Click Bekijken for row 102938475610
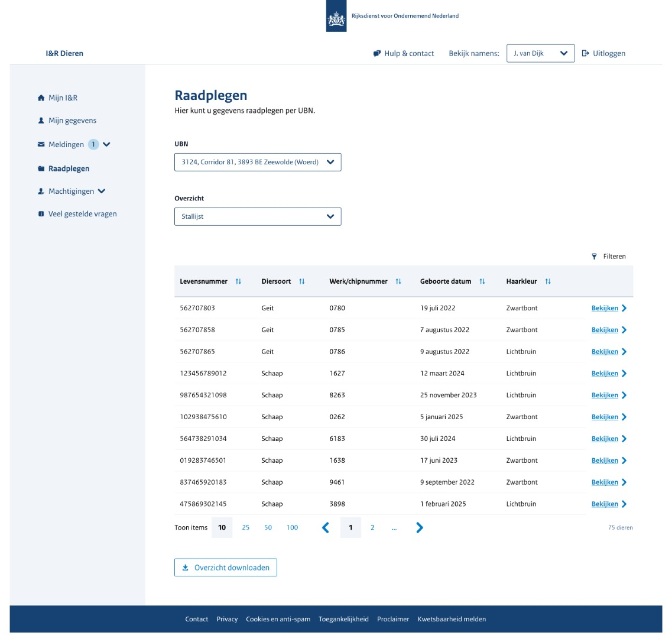Image resolution: width=672 pixels, height=642 pixels. [605, 417]
